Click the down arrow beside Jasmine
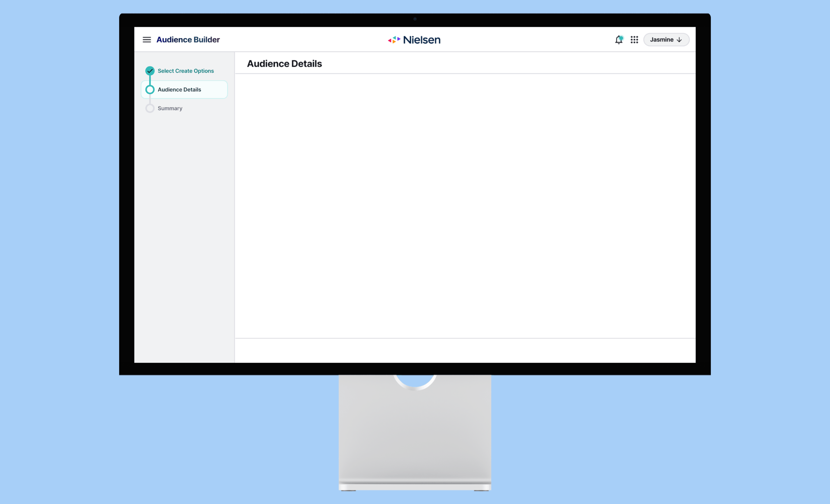The image size is (830, 504). [x=679, y=40]
